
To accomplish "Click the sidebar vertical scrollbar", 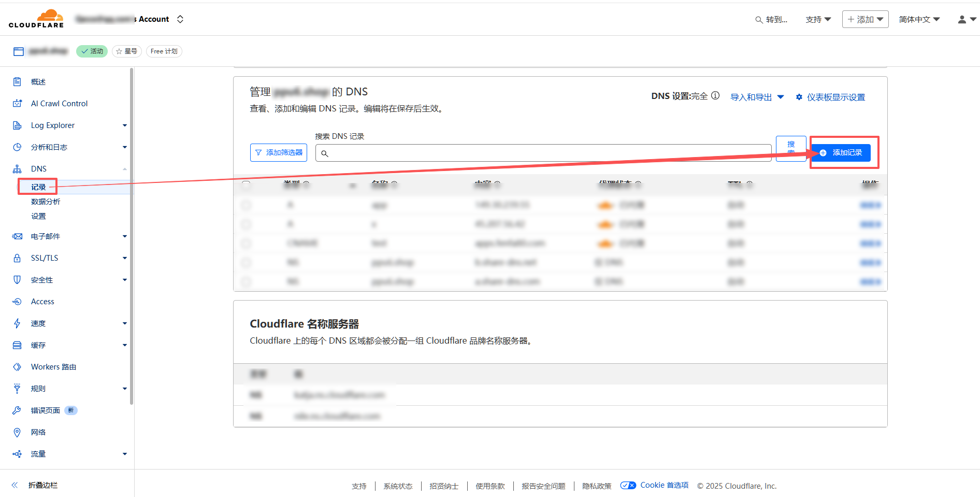I will (x=132, y=236).
